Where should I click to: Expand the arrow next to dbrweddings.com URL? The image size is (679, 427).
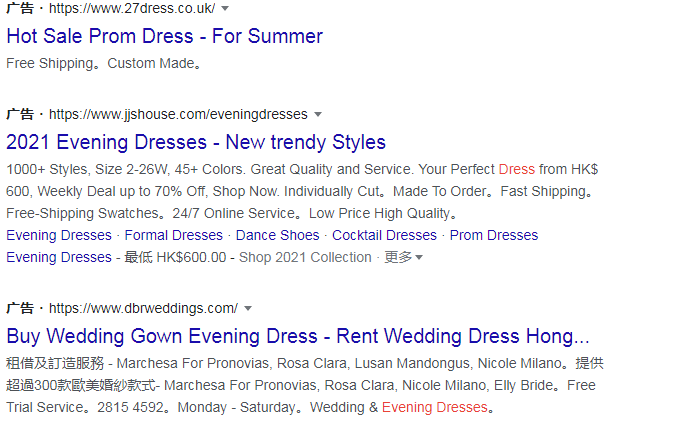click(248, 308)
